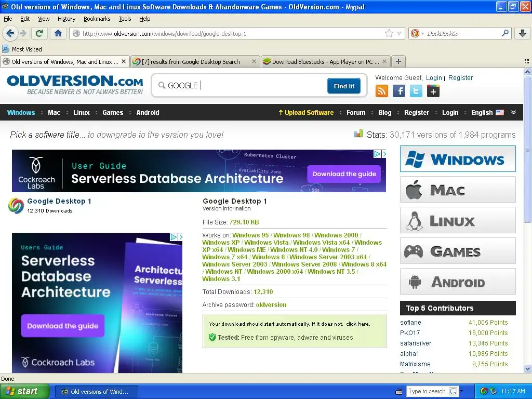Open the Facebook icon

point(399,91)
